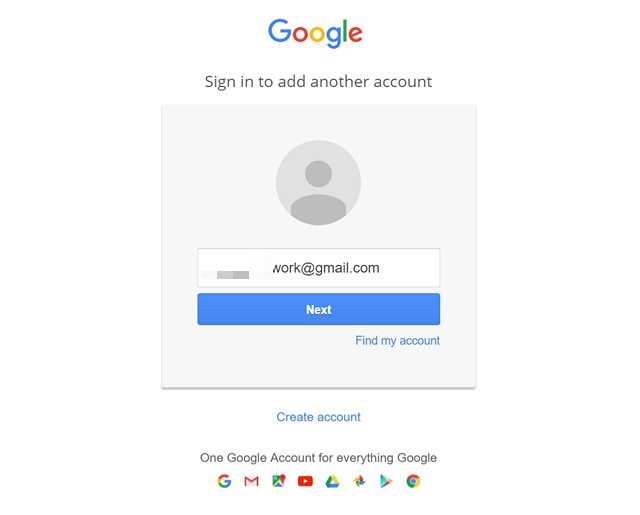Image resolution: width=640 pixels, height=515 pixels.
Task: Click the One Google Account tagline text
Action: pyautogui.click(x=318, y=458)
